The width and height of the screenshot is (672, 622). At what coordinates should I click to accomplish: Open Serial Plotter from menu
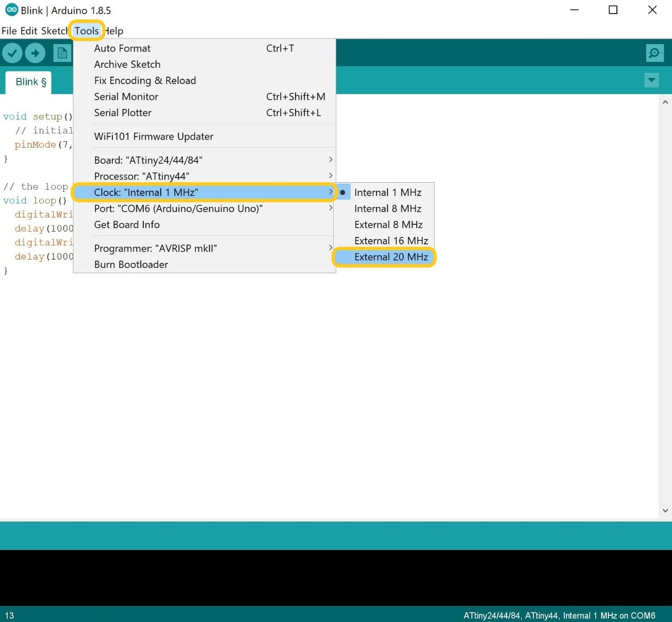click(x=204, y=113)
